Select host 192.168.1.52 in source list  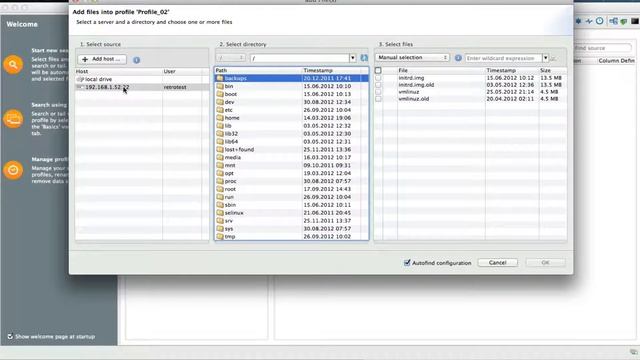(142, 87)
